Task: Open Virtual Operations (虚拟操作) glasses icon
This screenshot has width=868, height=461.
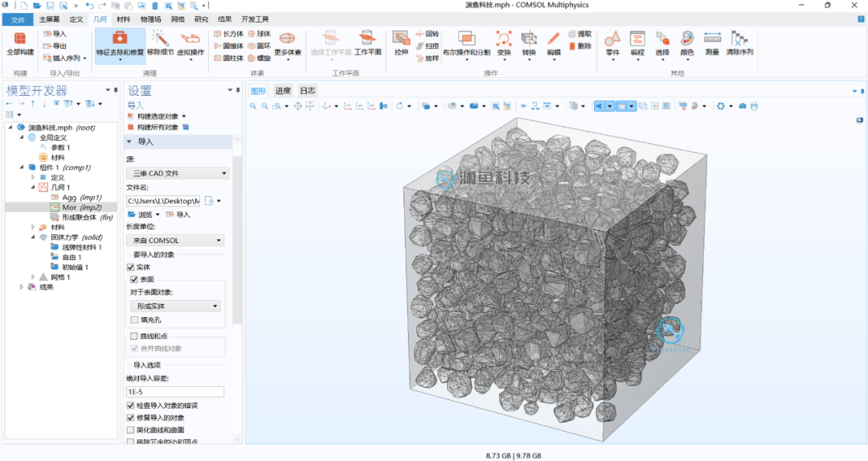Action: coord(190,39)
